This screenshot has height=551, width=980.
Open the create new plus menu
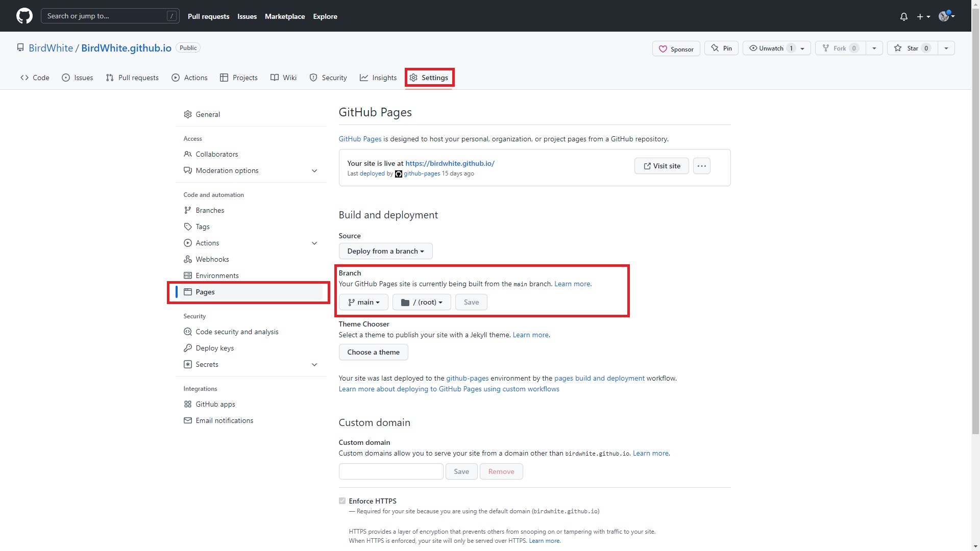pyautogui.click(x=923, y=16)
